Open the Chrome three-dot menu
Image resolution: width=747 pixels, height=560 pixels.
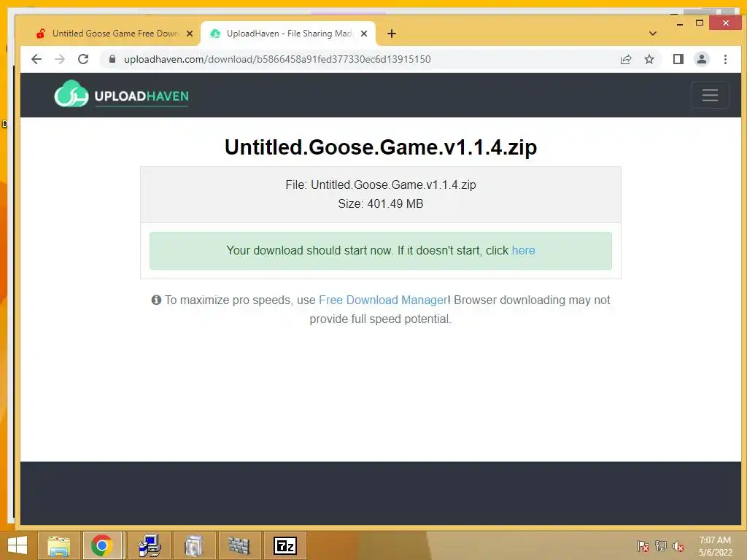pos(725,59)
